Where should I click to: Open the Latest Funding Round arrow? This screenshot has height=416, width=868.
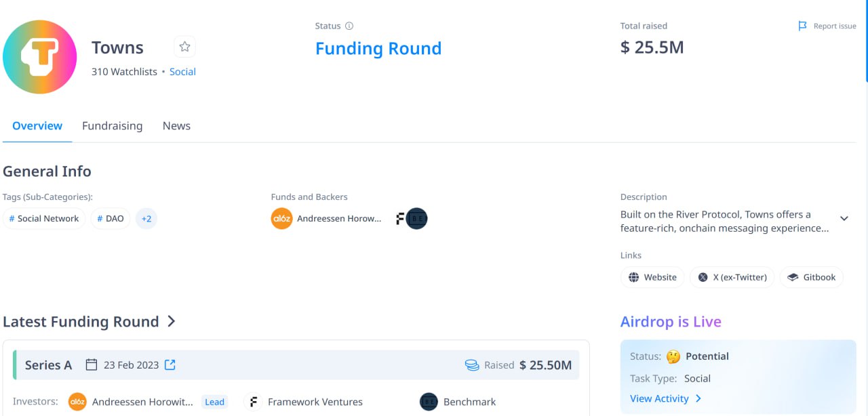pyautogui.click(x=172, y=321)
